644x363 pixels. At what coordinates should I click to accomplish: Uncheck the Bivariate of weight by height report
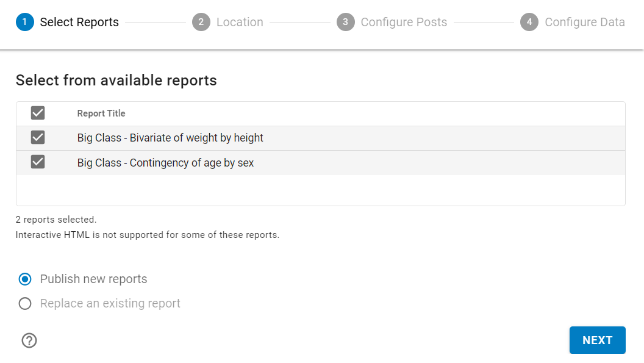tap(38, 137)
